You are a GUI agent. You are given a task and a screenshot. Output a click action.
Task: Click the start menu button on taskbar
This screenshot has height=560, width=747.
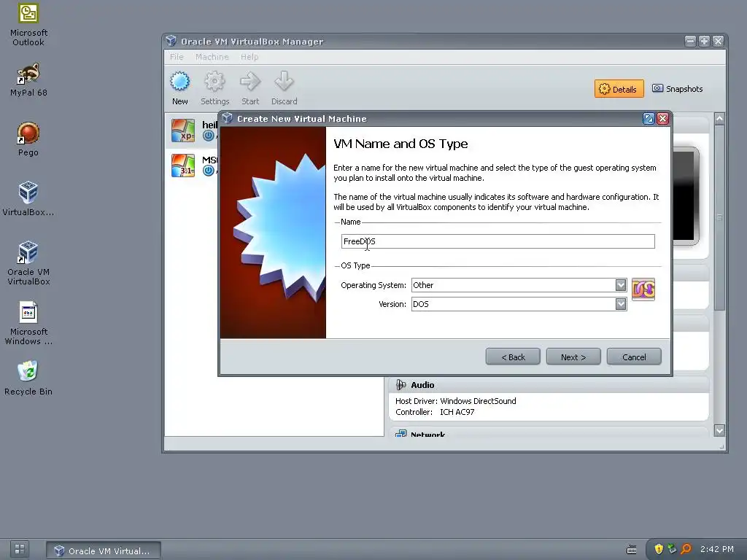point(20,549)
